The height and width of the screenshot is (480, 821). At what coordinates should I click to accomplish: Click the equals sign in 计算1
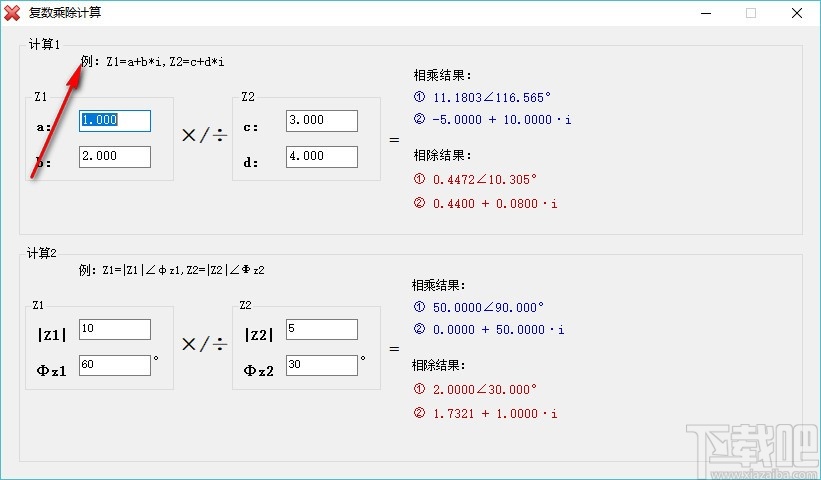click(394, 140)
